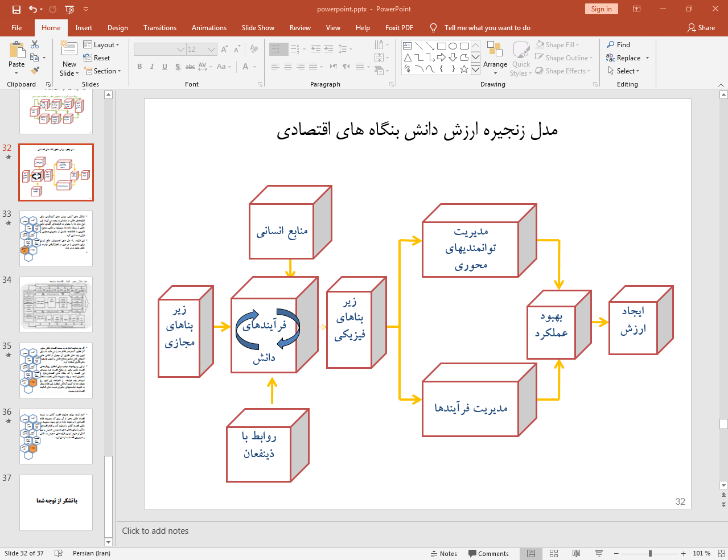Reset the slide layout
Image resolution: width=728 pixels, height=560 pixels.
97,57
